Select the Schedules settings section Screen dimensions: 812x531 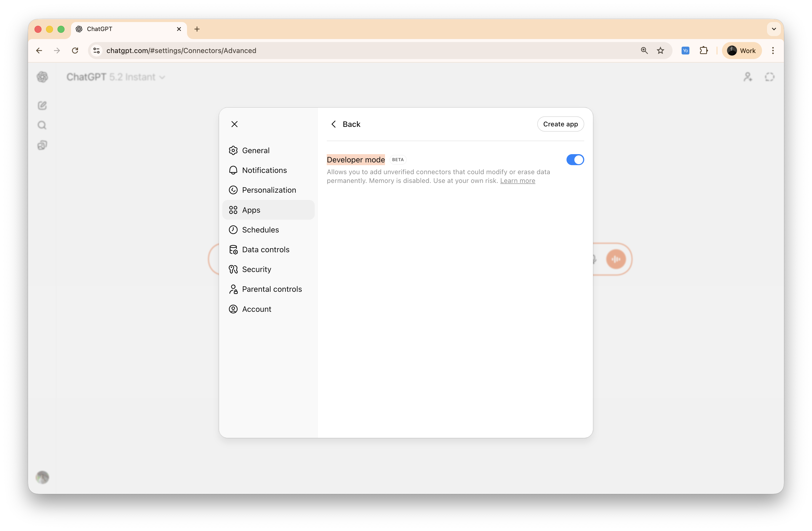coord(260,229)
